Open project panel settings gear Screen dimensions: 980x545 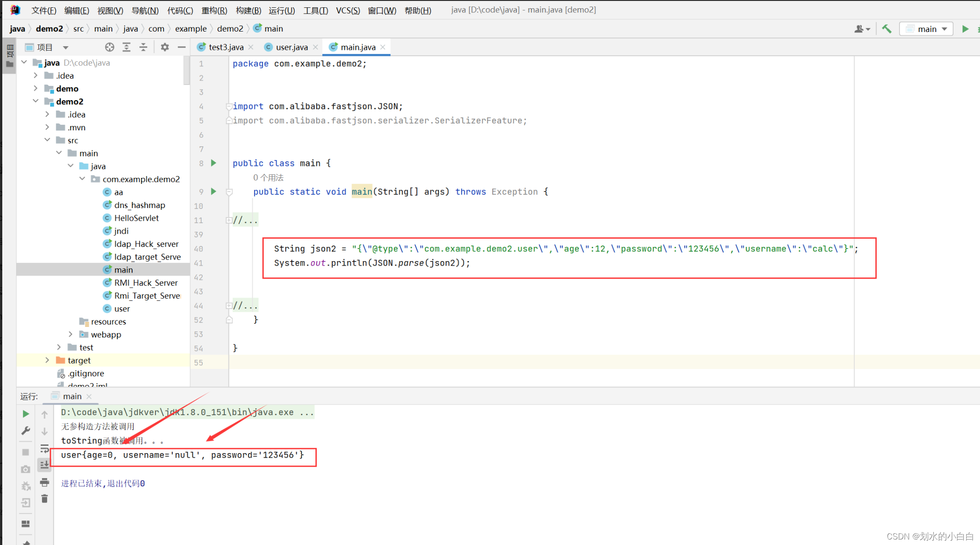[x=165, y=47]
